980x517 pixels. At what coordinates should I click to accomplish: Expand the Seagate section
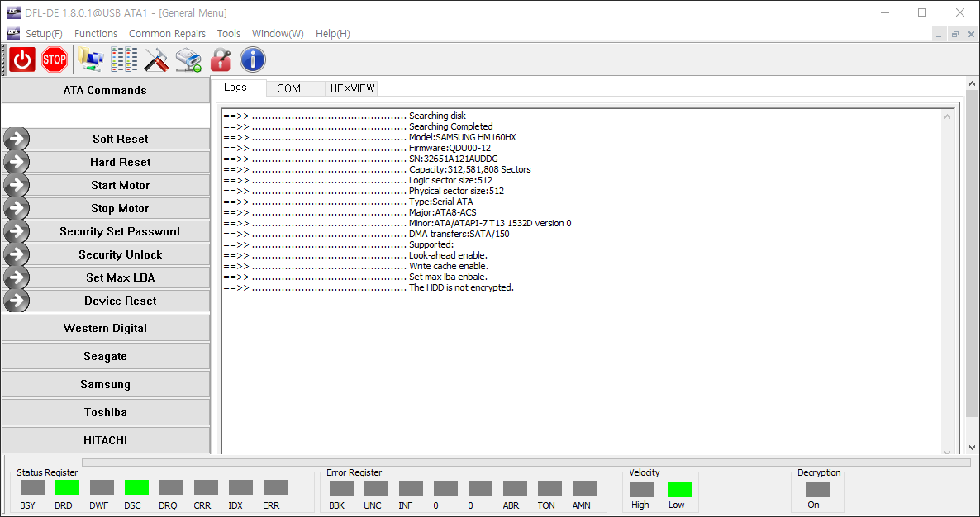106,357
